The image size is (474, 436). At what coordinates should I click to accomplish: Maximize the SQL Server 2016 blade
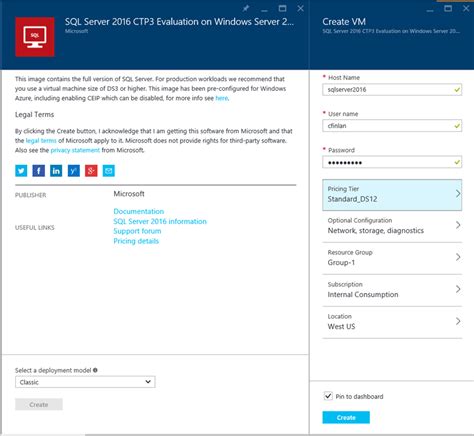pyautogui.click(x=282, y=8)
